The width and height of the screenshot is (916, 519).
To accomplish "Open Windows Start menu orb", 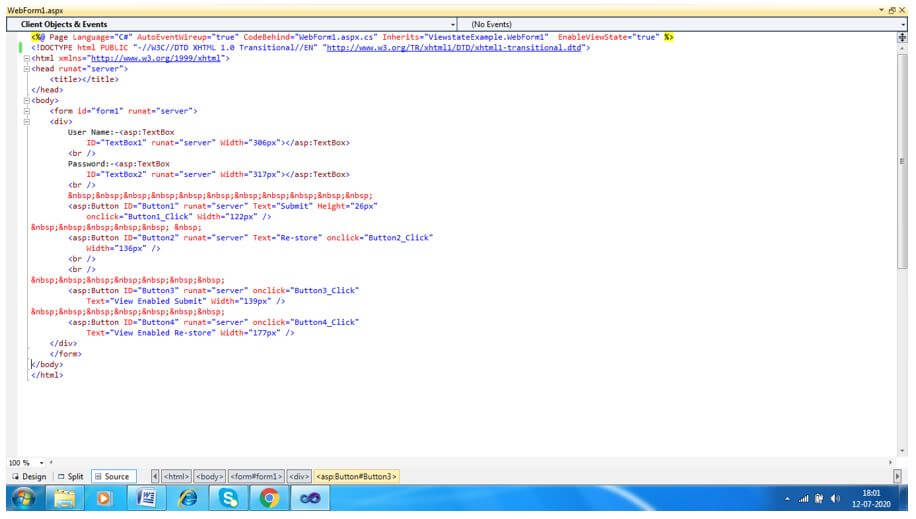I will click(x=23, y=499).
